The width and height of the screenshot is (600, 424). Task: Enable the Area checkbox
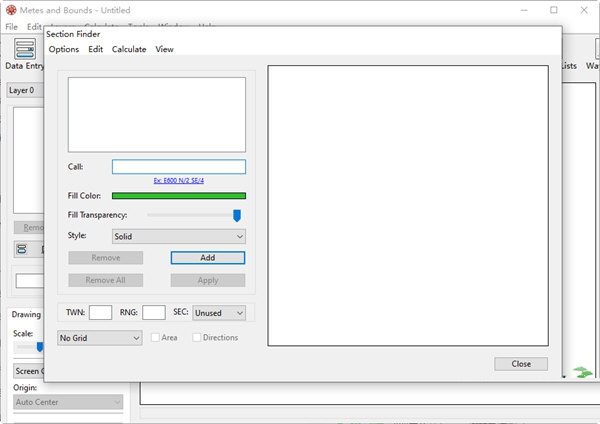[x=156, y=338]
